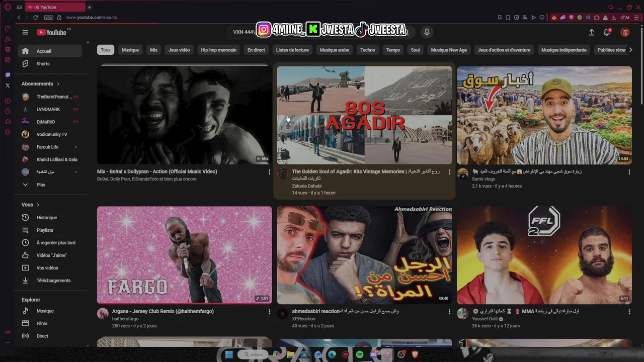
Task: Open the Spotify icon in the taskbar
Action: [x=360, y=354]
